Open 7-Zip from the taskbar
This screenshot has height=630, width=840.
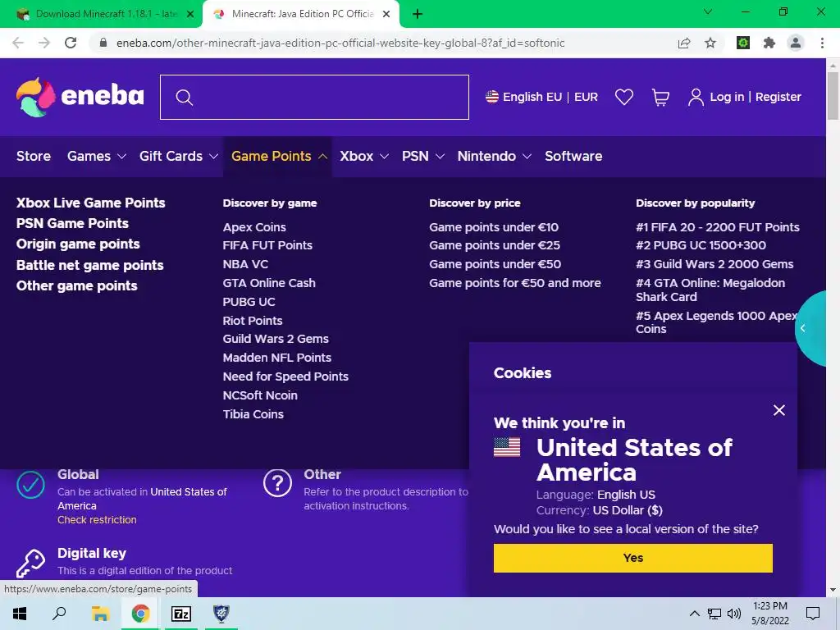click(x=181, y=614)
